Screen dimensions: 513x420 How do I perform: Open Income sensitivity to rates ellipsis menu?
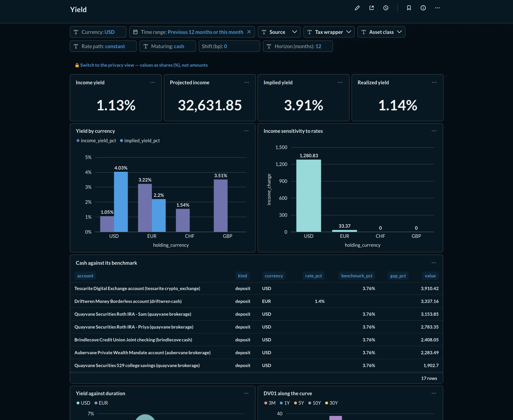click(434, 131)
